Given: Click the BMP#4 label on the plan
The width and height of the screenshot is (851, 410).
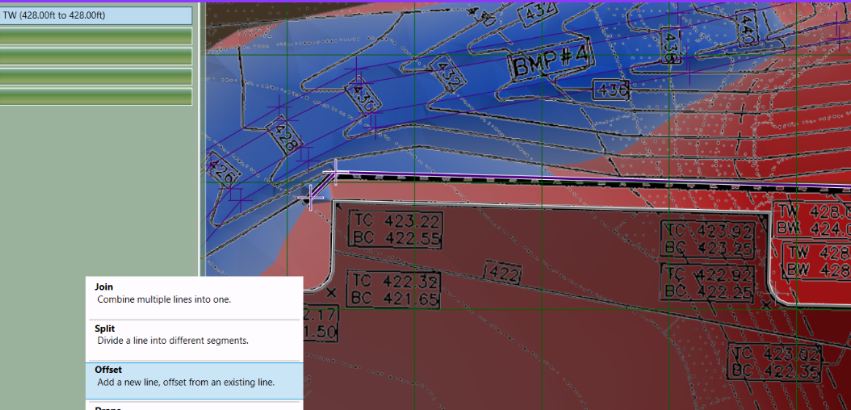Looking at the screenshot, I should point(550,64).
